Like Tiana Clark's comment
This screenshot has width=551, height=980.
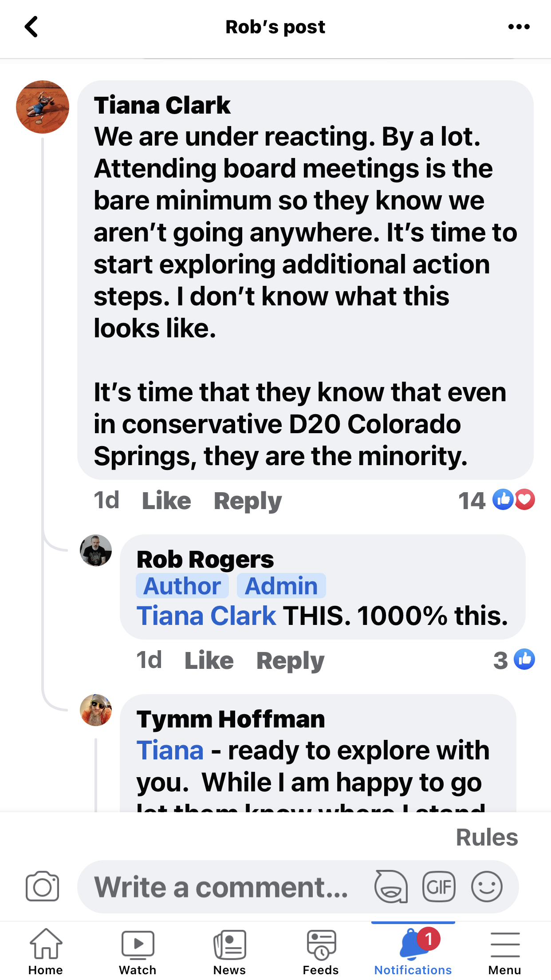[x=166, y=501]
